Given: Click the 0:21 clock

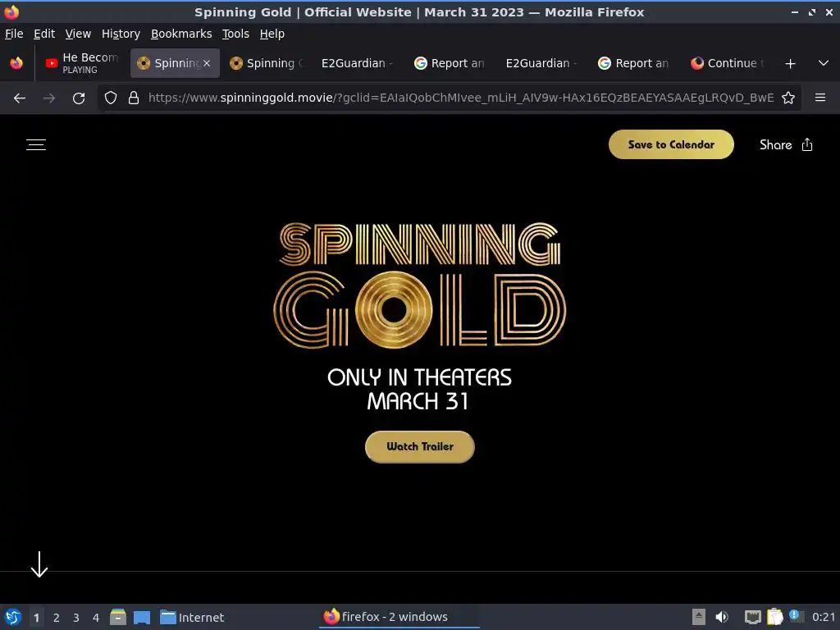Looking at the screenshot, I should tap(824, 617).
